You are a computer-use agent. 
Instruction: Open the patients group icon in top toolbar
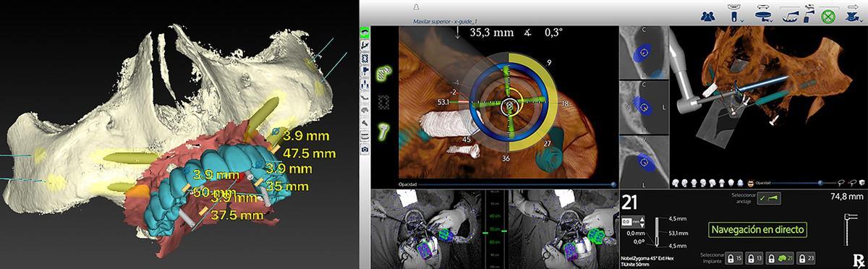click(708, 17)
